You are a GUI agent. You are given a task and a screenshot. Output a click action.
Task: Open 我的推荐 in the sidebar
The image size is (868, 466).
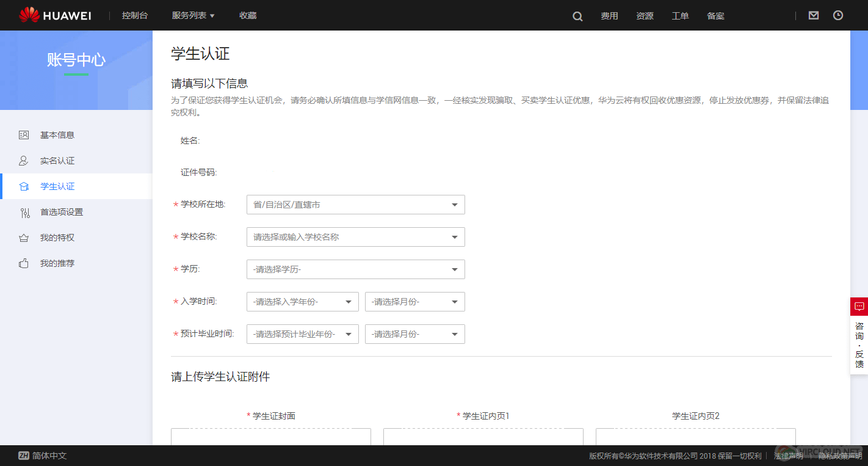58,263
